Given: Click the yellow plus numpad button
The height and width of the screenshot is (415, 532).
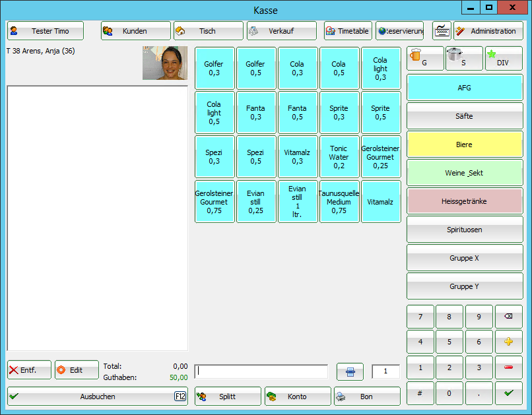Looking at the screenshot, I should tap(509, 342).
